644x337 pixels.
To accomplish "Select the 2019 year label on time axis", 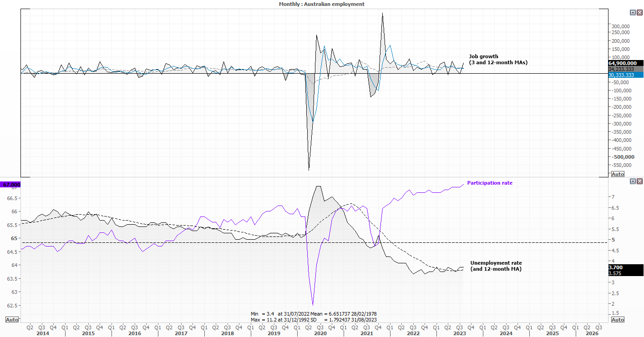I will tap(274, 333).
